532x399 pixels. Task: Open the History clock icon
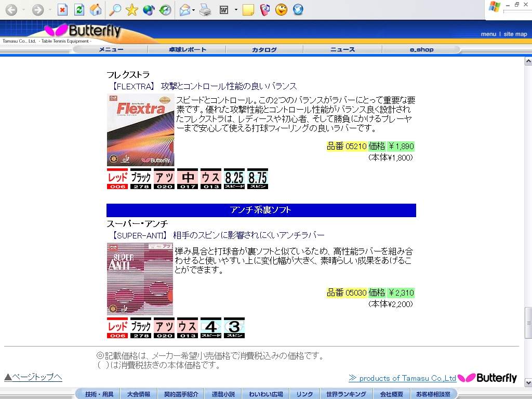coord(165,9)
